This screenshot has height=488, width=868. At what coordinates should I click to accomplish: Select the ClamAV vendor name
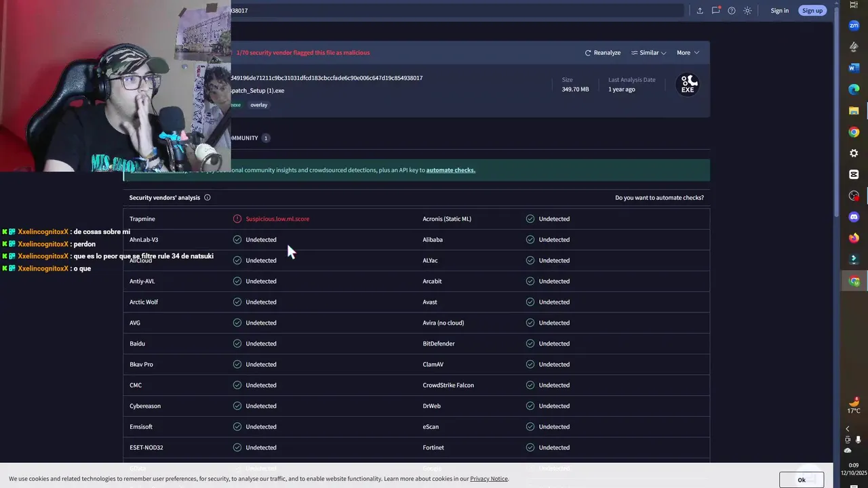(x=433, y=365)
